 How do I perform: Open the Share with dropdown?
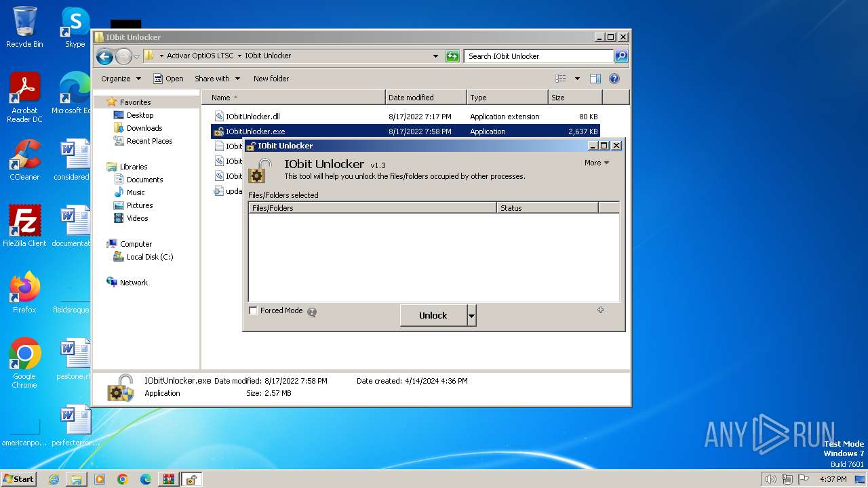click(217, 79)
